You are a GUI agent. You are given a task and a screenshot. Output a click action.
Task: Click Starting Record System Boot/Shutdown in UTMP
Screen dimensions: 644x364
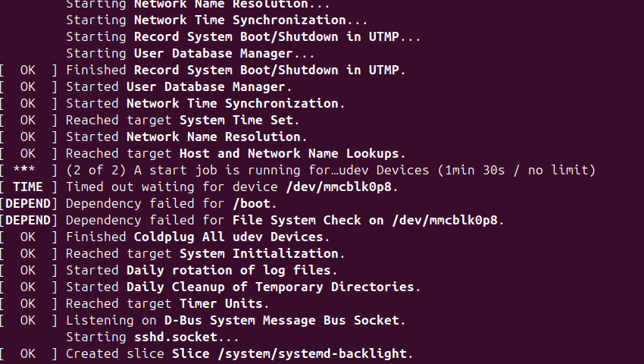pos(243,36)
